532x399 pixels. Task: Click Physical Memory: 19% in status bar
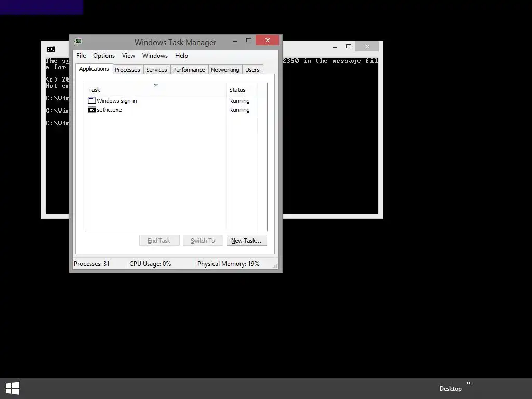(x=228, y=263)
